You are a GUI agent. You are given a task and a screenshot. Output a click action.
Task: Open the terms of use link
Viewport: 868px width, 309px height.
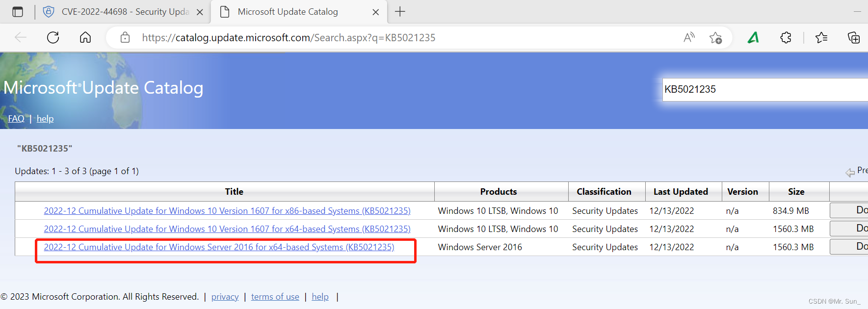pyautogui.click(x=275, y=297)
